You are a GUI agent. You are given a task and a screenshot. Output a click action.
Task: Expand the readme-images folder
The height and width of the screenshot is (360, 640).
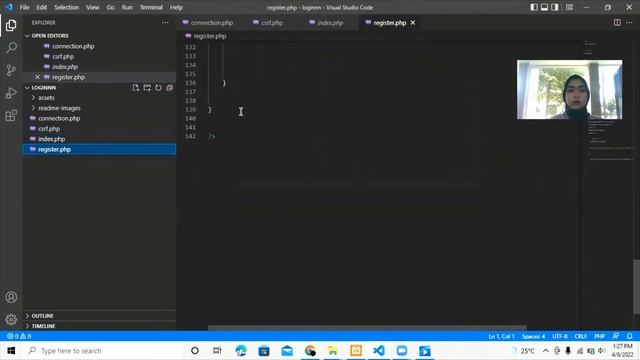[x=59, y=108]
